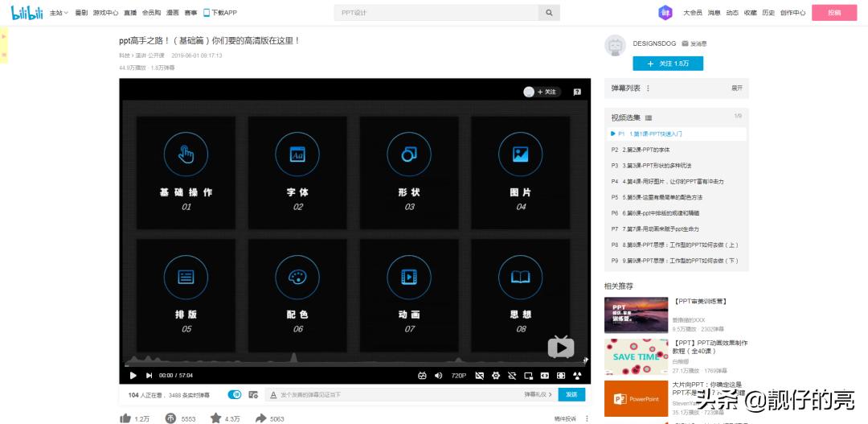Favorite the video with star icon
This screenshot has width=868, height=424.
(x=215, y=418)
